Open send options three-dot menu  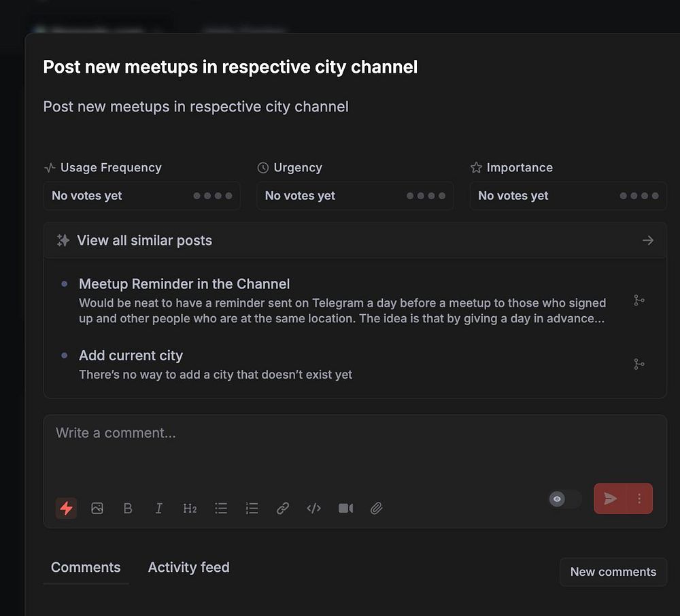(x=639, y=499)
